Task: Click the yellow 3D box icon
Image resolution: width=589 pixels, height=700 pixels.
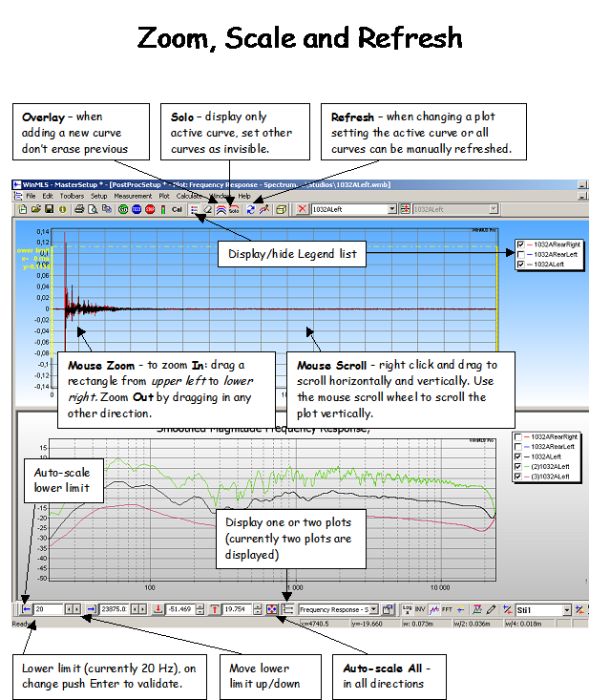Action: click(x=281, y=209)
